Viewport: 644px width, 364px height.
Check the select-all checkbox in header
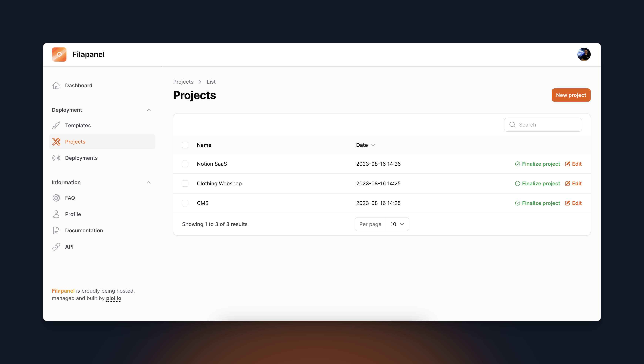[185, 145]
